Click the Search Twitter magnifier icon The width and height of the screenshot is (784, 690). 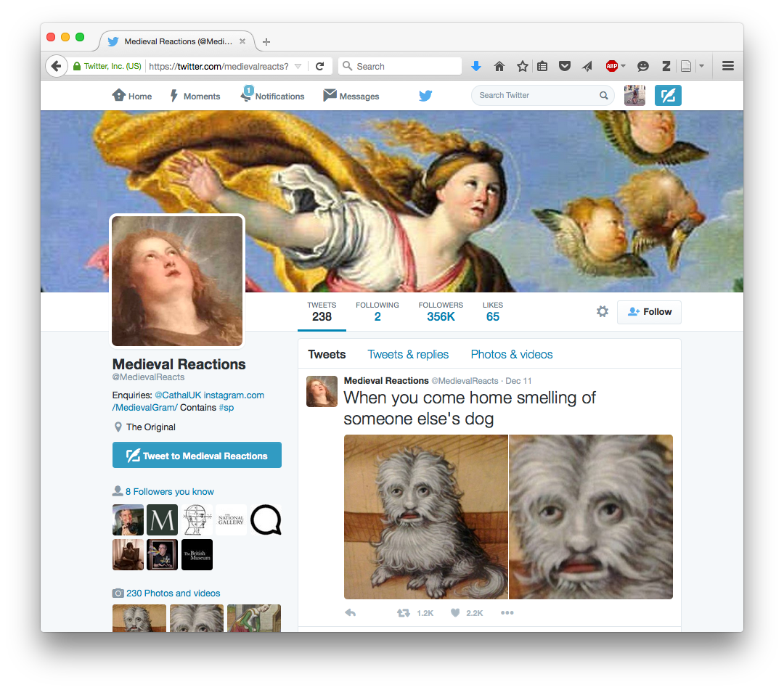(604, 96)
